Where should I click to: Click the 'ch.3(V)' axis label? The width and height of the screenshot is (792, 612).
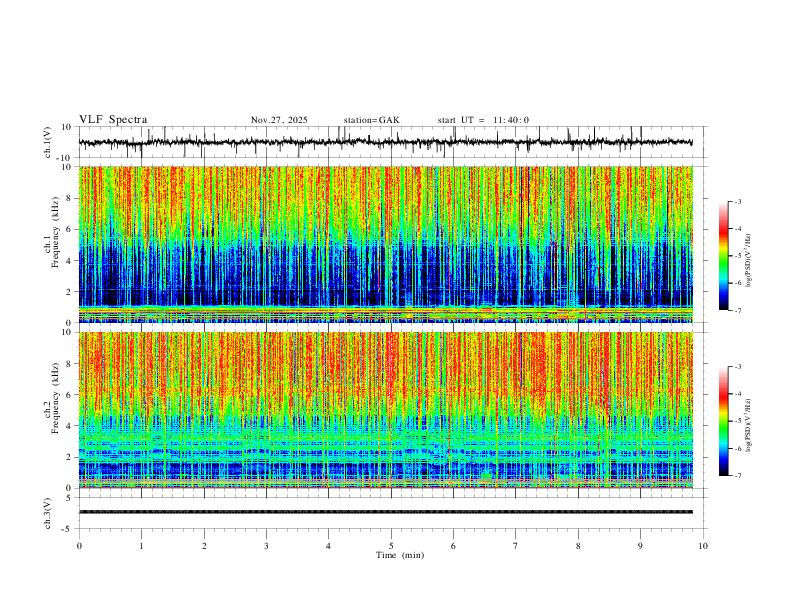[48, 513]
